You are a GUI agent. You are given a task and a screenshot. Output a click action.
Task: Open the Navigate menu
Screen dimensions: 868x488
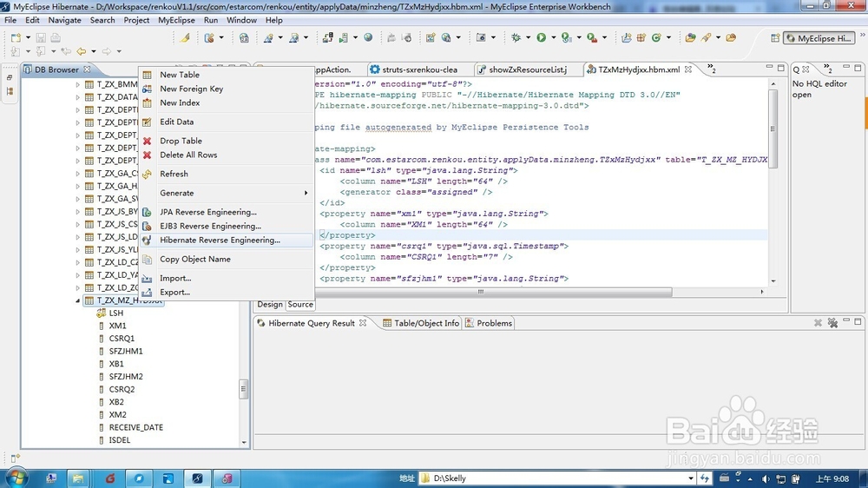pos(64,20)
